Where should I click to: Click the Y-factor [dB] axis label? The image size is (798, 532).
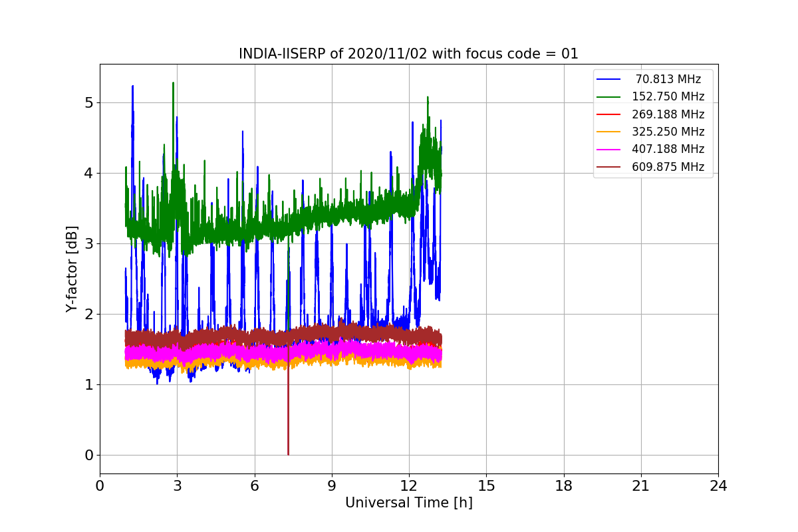click(72, 269)
